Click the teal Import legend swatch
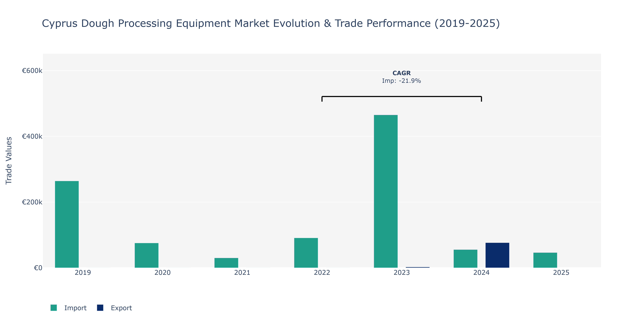 54,308
